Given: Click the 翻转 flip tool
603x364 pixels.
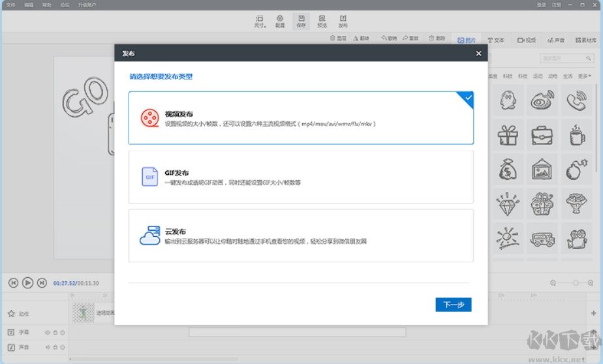Looking at the screenshot, I should coord(361,38).
